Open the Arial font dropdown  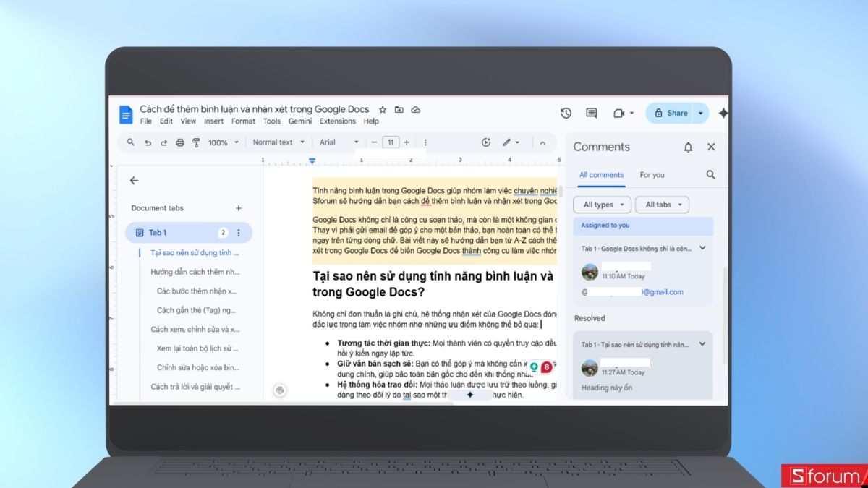tap(340, 142)
